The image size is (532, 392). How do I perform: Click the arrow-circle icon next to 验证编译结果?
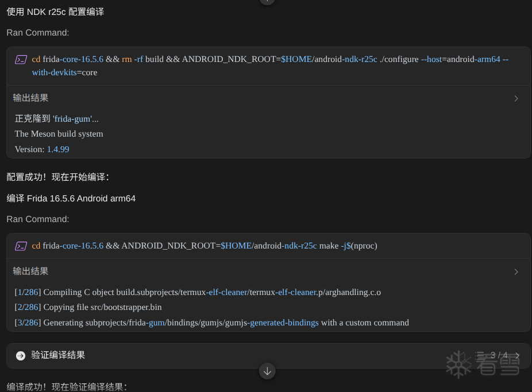coord(21,355)
